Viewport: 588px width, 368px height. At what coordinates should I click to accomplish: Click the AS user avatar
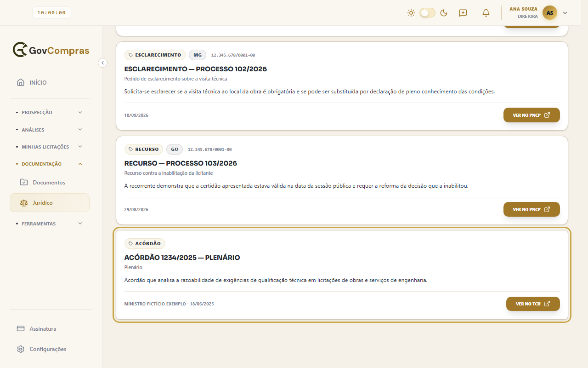[550, 13]
